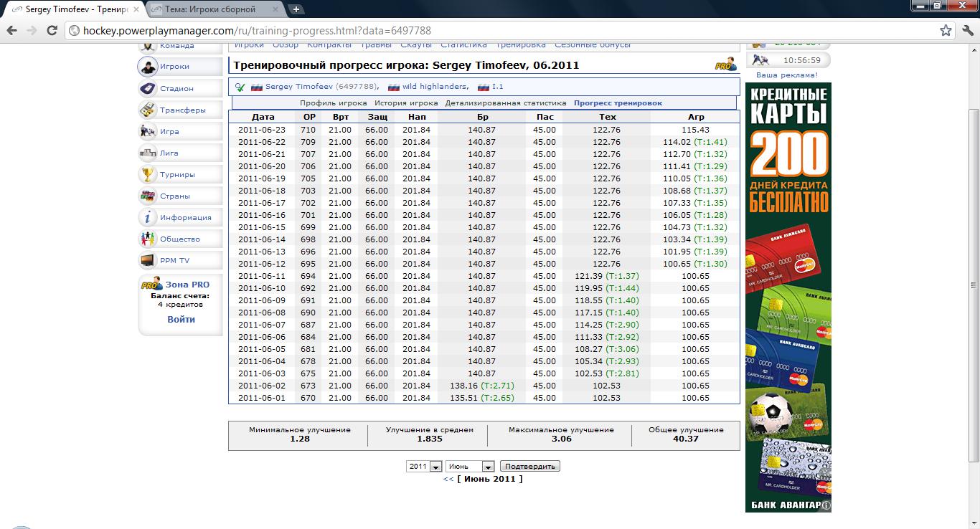
Task: Click the Игра hockey icon in sidebar
Action: pyautogui.click(x=147, y=131)
